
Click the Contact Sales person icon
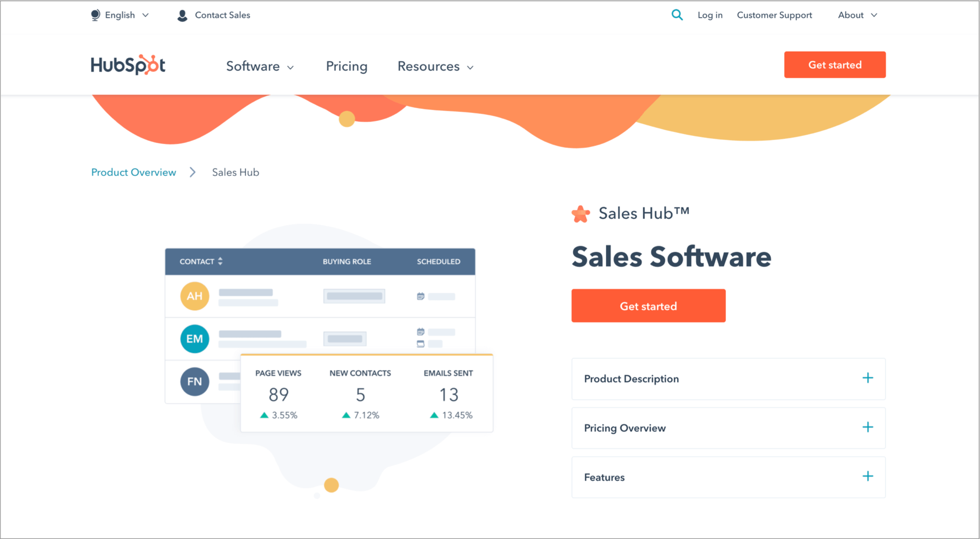click(x=182, y=16)
